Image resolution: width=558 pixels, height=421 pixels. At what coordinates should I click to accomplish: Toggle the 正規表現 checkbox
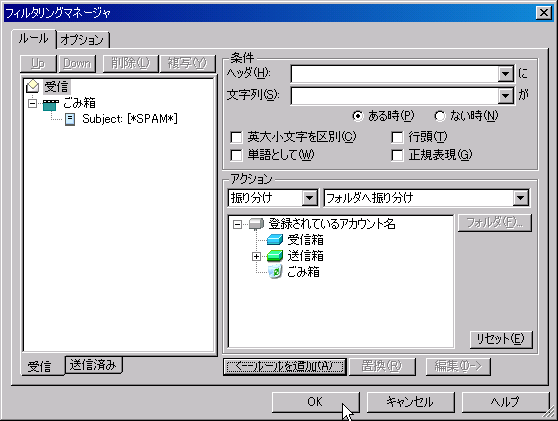[397, 155]
